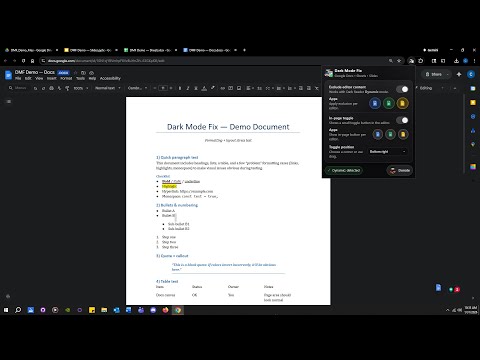The image size is (480, 360).
Task: Open the text alignment dropdown
Action: coord(249,88)
